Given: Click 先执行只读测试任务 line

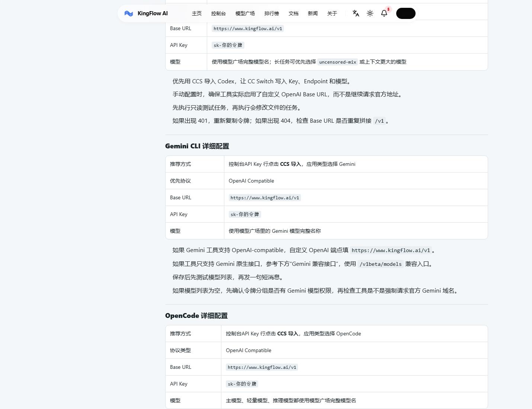Looking at the screenshot, I should click(x=238, y=108).
